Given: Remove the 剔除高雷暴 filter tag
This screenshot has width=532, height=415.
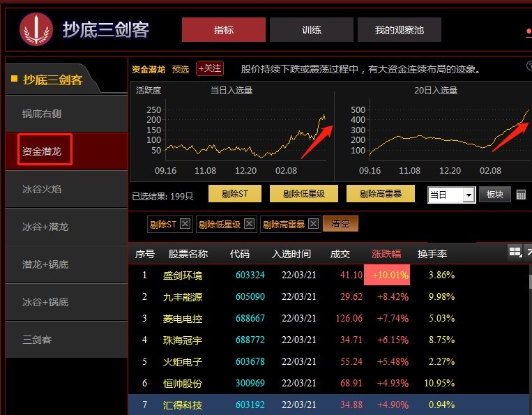Looking at the screenshot, I should 314,224.
